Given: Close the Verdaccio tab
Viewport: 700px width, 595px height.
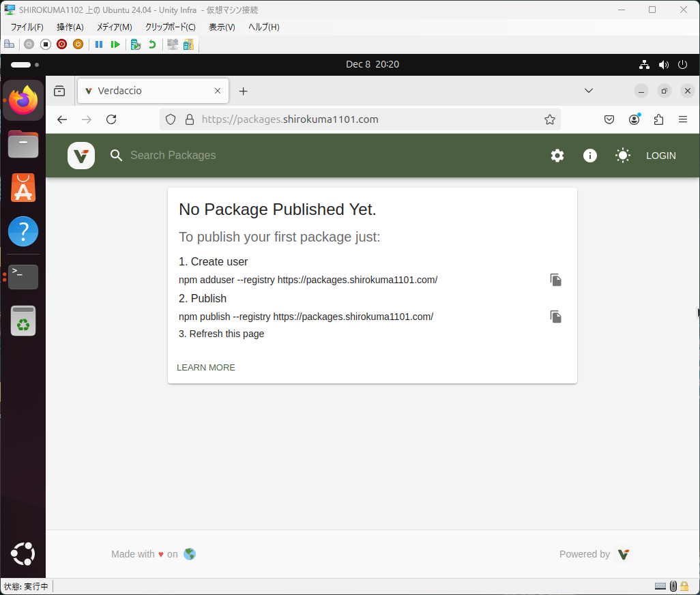Looking at the screenshot, I should [x=218, y=91].
